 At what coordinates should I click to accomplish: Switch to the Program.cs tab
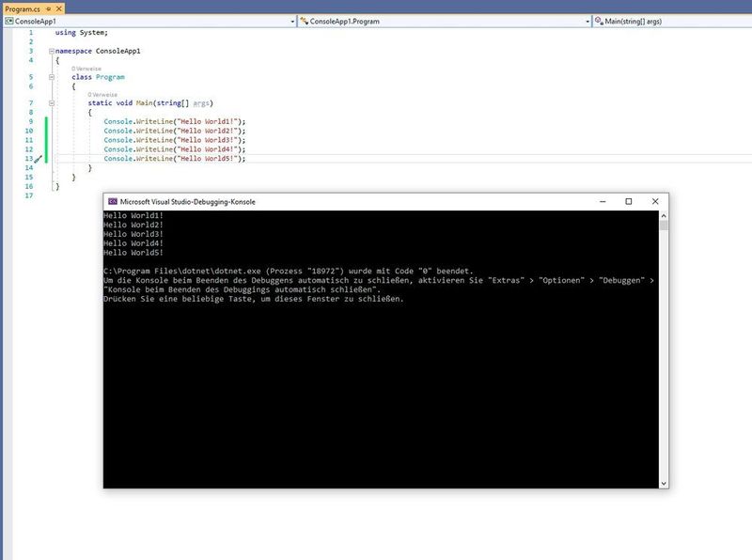click(x=23, y=8)
